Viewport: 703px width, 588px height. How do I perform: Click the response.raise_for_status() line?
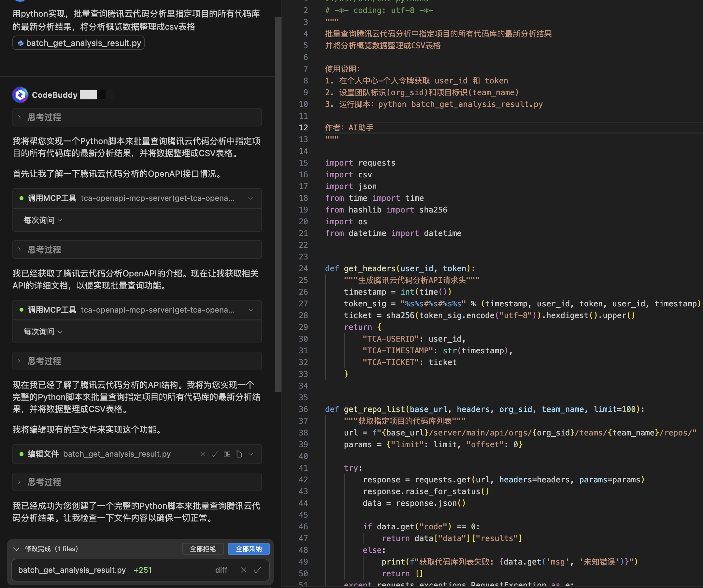coord(426,491)
